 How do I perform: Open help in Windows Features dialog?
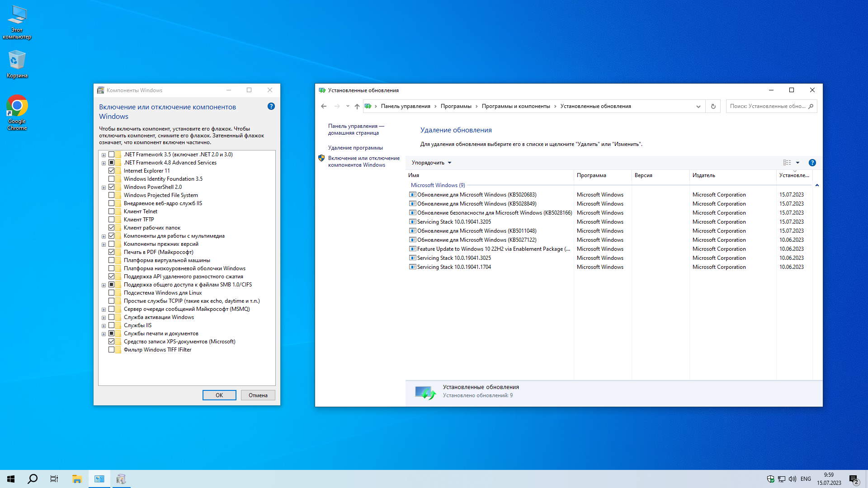coord(271,106)
